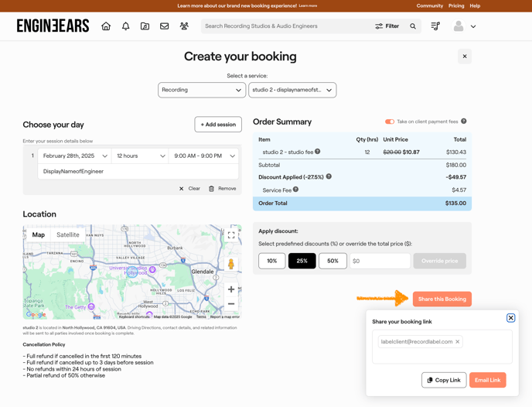Select the 50% predefined discount
The width and height of the screenshot is (532, 407).
click(x=332, y=261)
